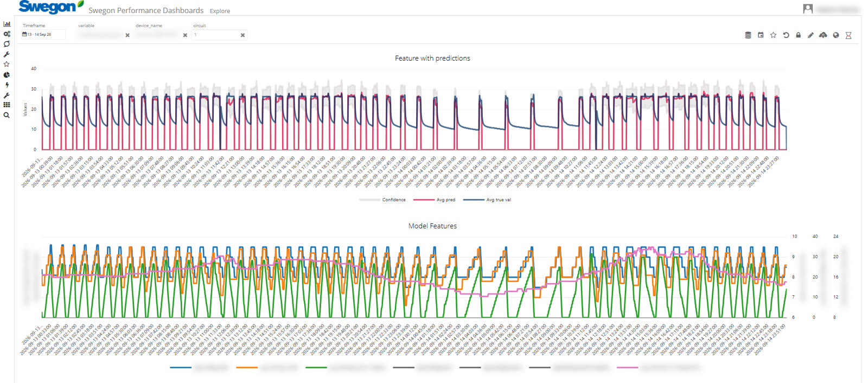Click the lasso icon in the sidebar

[x=7, y=44]
